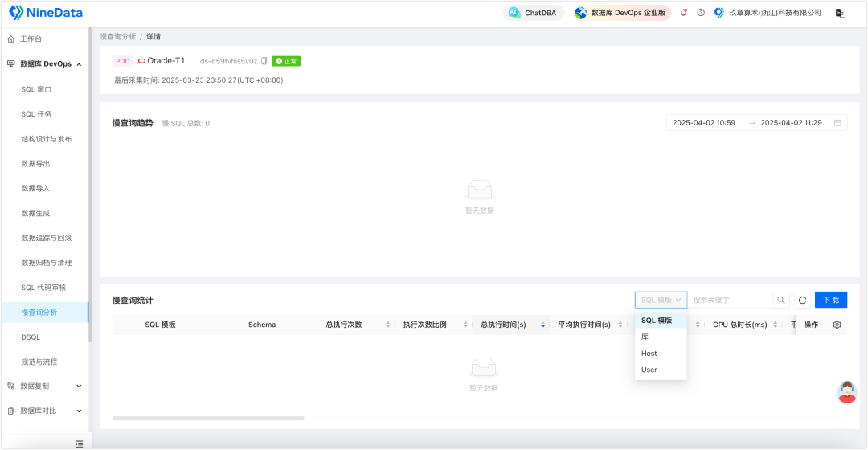Set start time 2025-04-02 10:59
The width and height of the screenshot is (868, 450).
coord(704,123)
